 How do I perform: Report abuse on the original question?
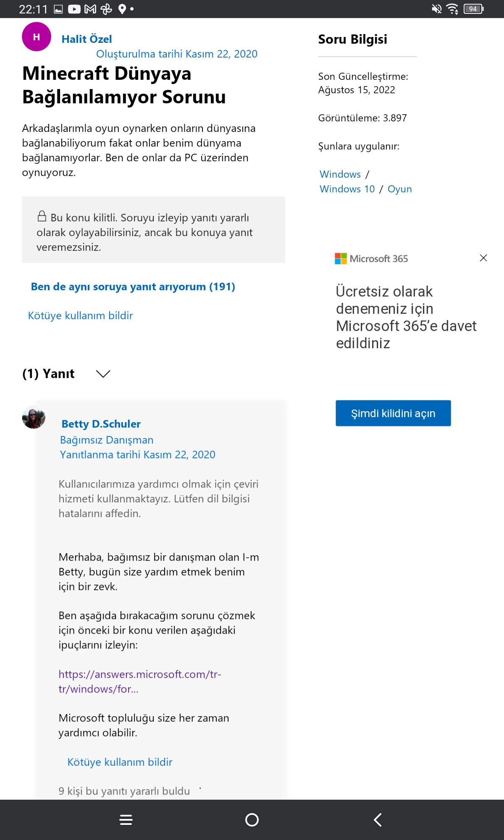[x=80, y=315]
